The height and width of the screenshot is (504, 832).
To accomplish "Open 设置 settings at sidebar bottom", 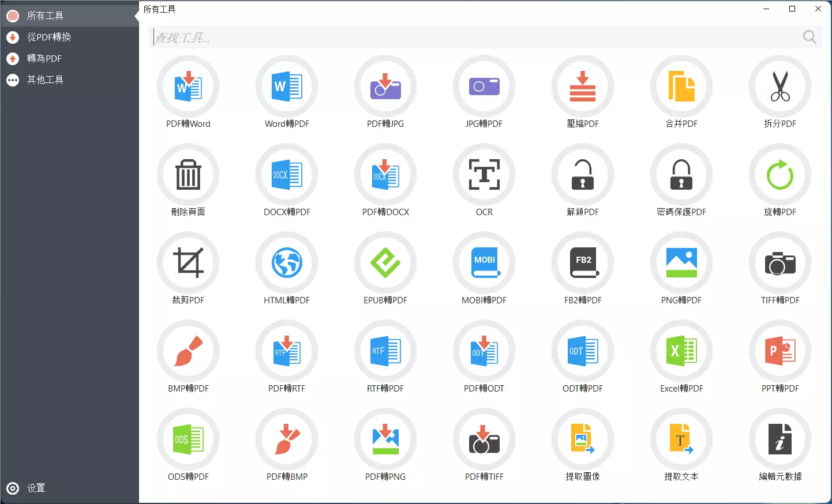I will click(x=69, y=488).
